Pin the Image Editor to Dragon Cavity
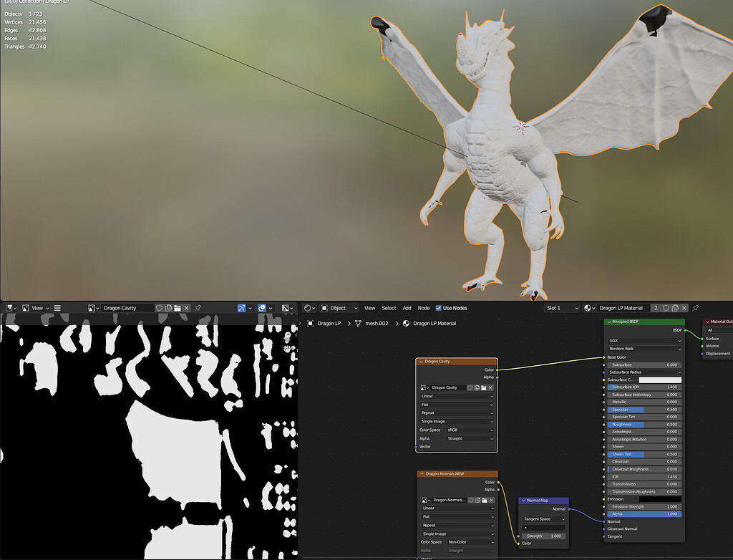 [x=198, y=308]
